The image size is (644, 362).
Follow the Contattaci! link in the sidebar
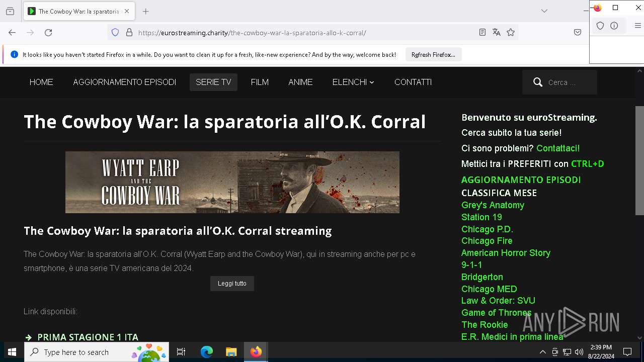(x=558, y=148)
